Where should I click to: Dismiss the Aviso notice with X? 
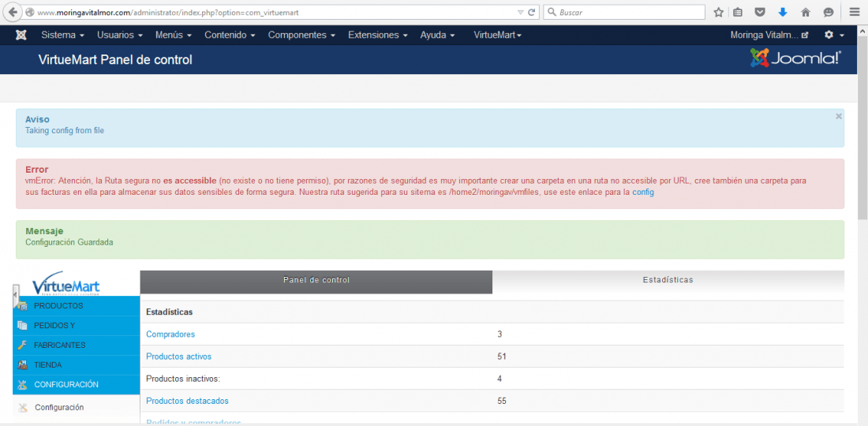click(839, 116)
